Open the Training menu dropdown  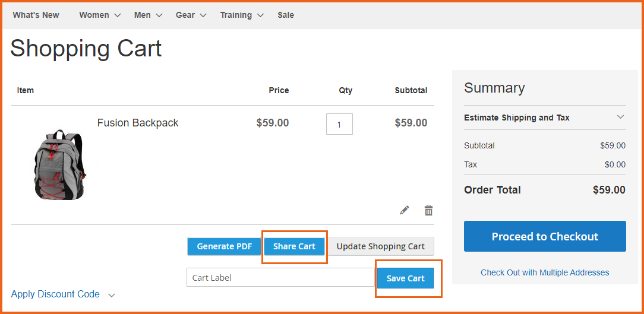point(241,15)
